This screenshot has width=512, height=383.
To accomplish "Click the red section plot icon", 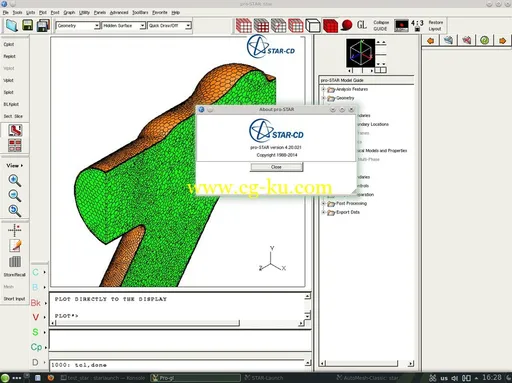I will [15, 130].
